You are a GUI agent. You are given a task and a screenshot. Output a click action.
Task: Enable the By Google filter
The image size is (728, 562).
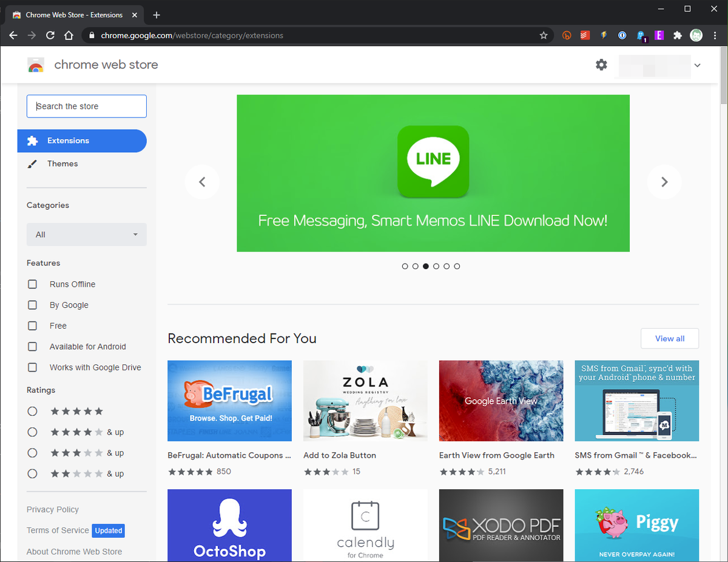coord(32,305)
